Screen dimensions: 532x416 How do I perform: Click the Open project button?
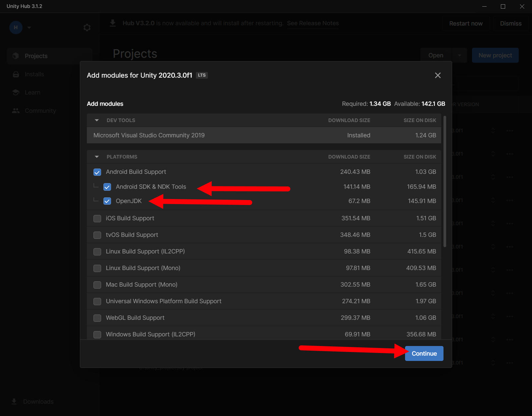(x=436, y=55)
